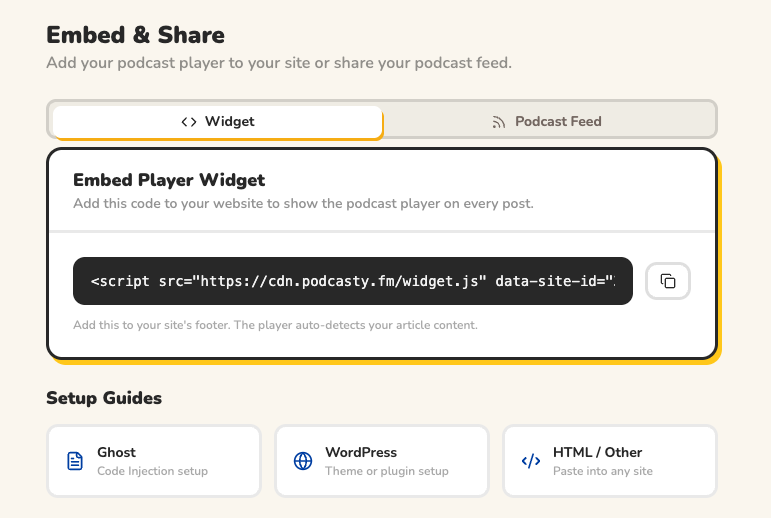The width and height of the screenshot is (771, 518).
Task: Open the HTML / Other setup guide
Action: tap(610, 461)
